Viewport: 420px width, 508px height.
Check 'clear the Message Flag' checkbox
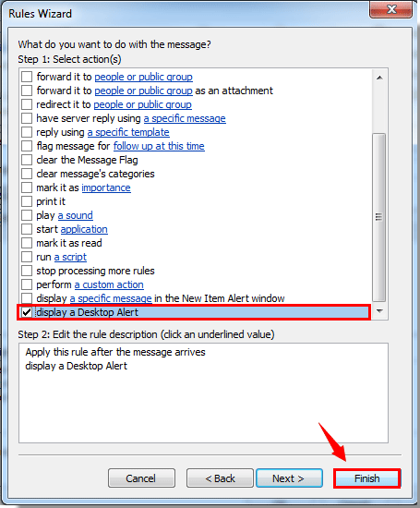click(27, 160)
